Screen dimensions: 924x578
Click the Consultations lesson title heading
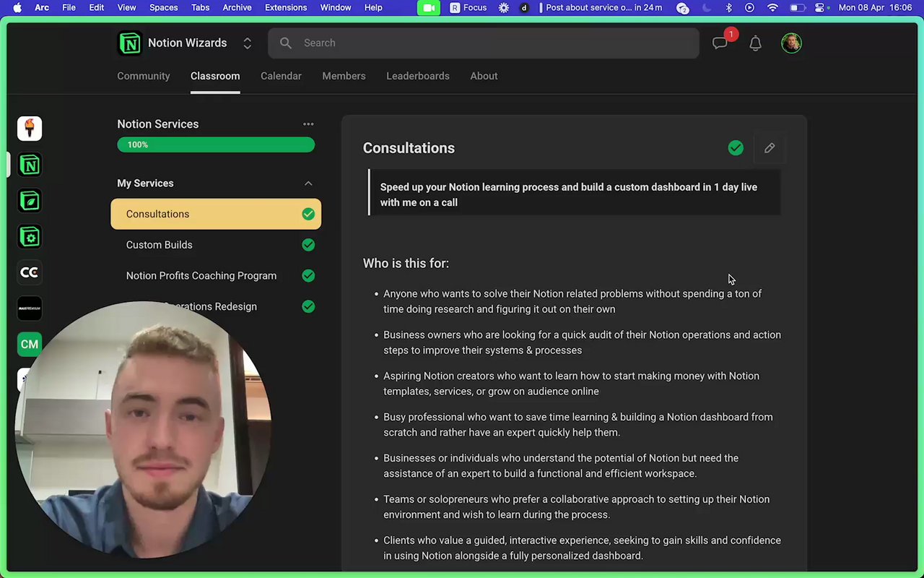click(409, 148)
